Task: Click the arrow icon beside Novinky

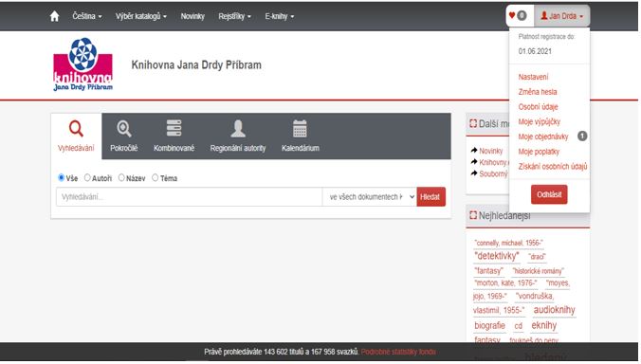Action: [x=474, y=151]
